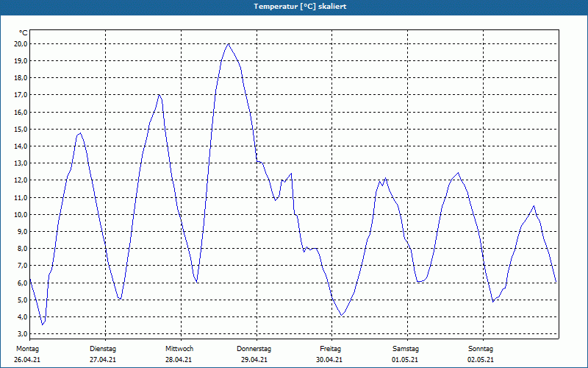
Task: Click the date 28.04.21
Action: tap(179, 360)
